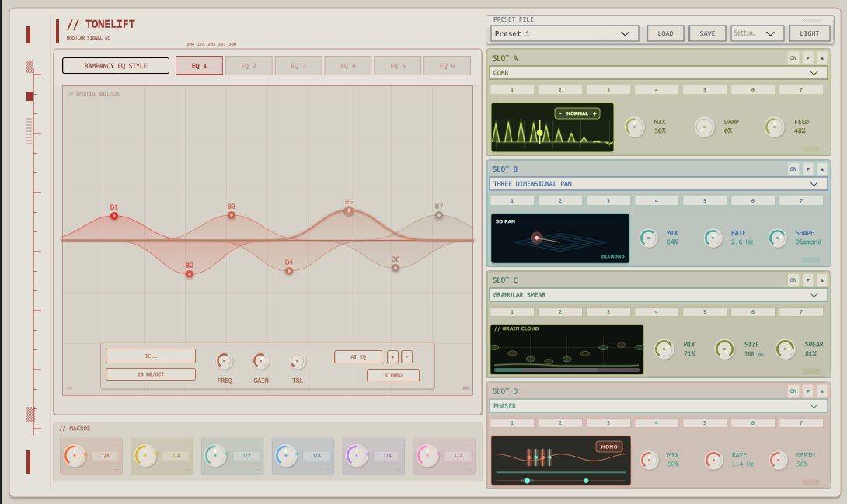This screenshot has width=847, height=504.
Task: Toggle Slot C ON switch
Action: (793, 280)
